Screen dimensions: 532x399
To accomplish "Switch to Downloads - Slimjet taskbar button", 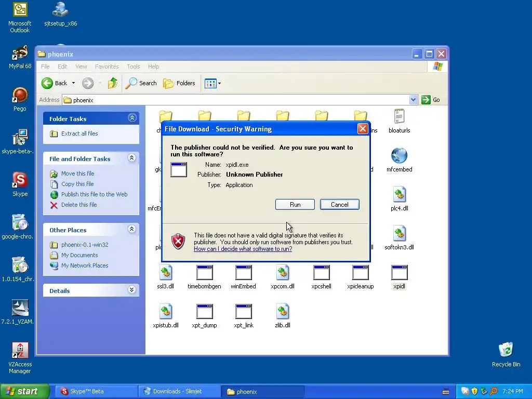I will tap(179, 392).
